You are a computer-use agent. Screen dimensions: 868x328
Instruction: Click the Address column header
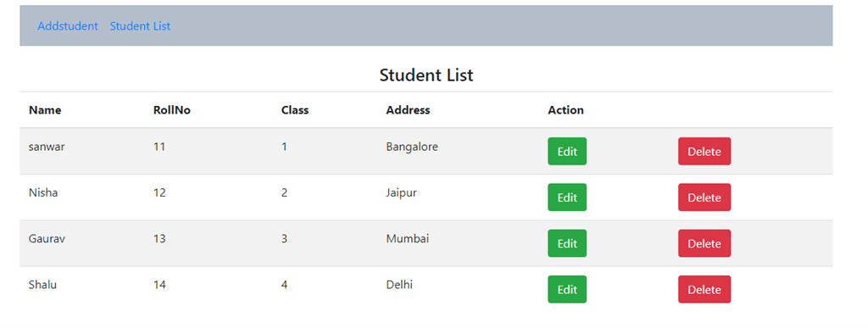click(408, 110)
